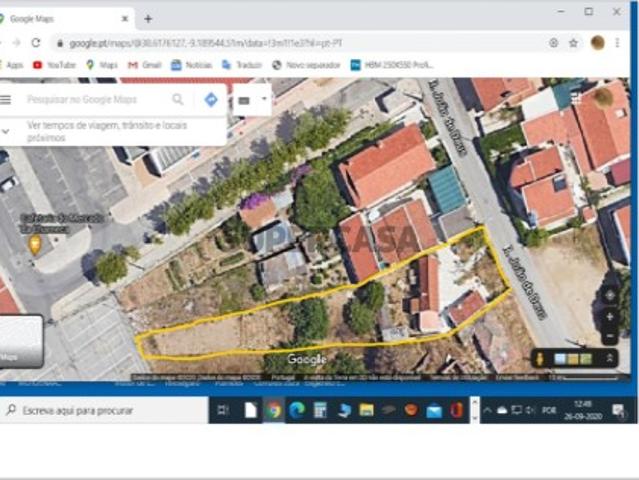Bookmark this page with the star icon

click(573, 43)
